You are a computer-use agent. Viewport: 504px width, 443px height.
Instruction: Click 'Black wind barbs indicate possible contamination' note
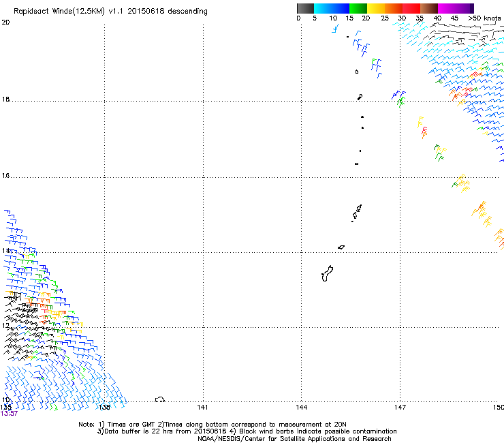click(317, 431)
